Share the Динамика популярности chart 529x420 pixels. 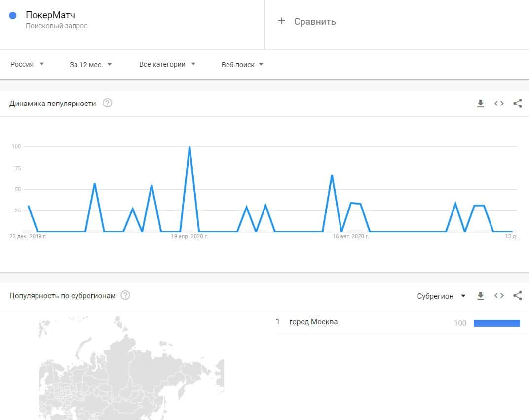click(518, 103)
